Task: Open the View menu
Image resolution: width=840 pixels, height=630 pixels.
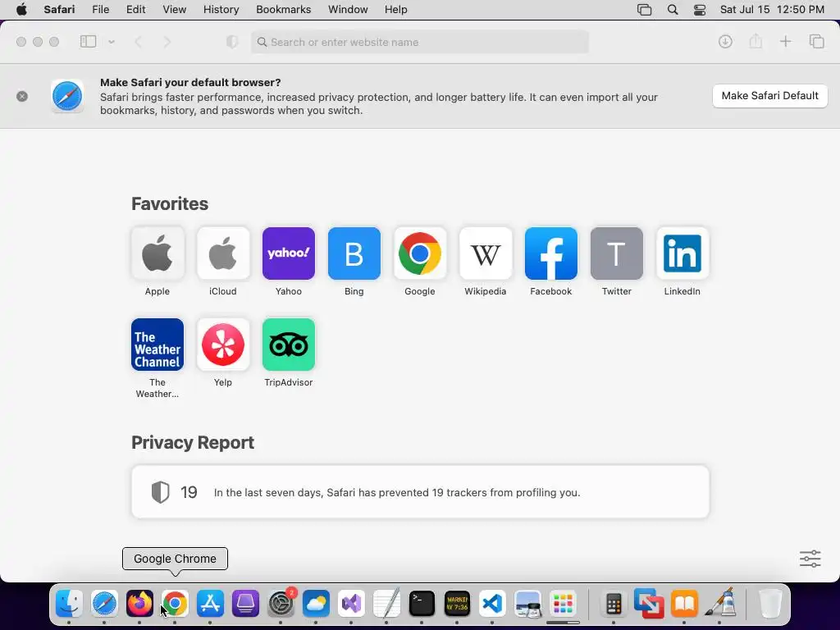Action: point(175,10)
